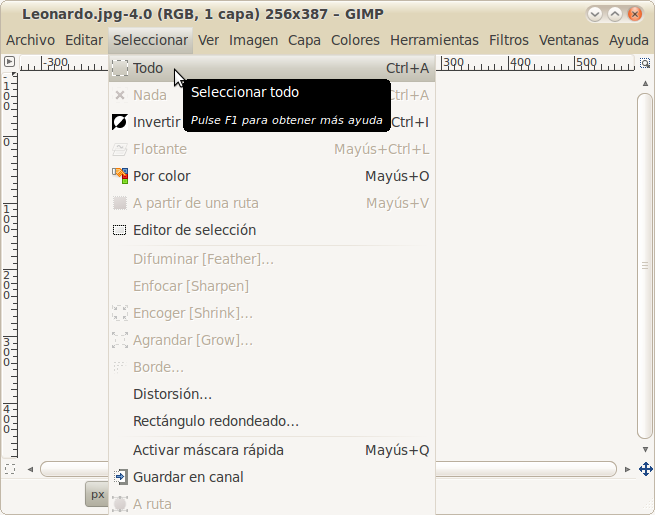Click the Difuminar [Feather]… entry
655x515 pixels.
click(272, 259)
